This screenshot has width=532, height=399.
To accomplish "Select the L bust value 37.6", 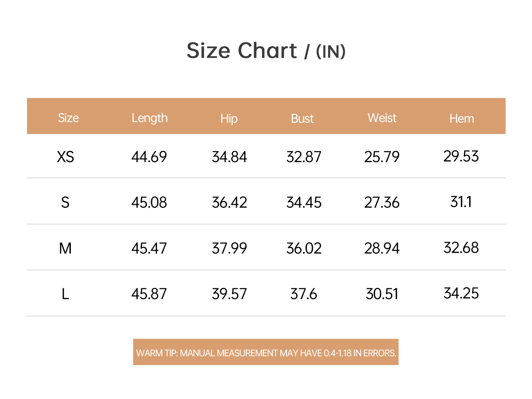I will click(x=304, y=294).
